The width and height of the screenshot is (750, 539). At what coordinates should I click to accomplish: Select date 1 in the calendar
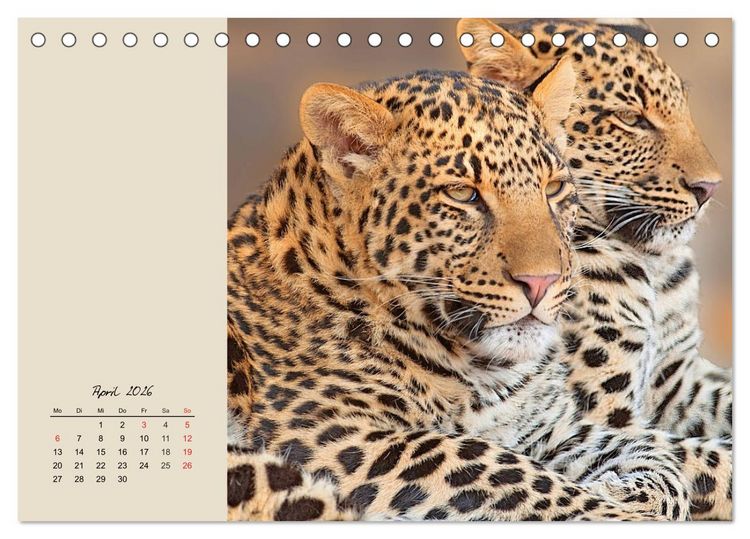click(101, 425)
